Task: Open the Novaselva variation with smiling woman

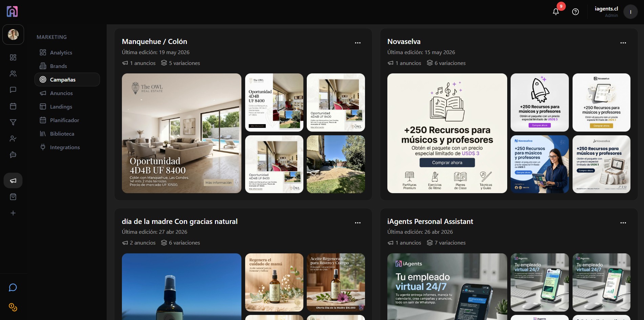Action: pyautogui.click(x=540, y=164)
